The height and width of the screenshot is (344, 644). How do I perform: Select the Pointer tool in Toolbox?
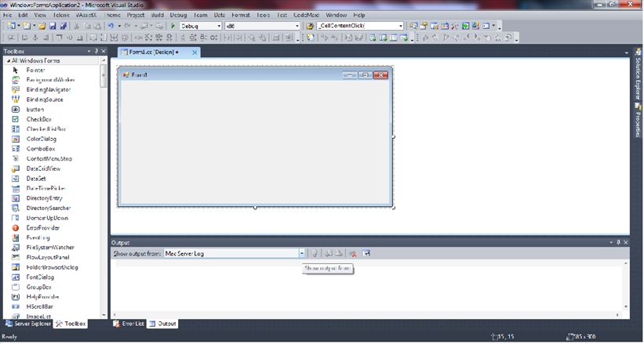(53, 71)
